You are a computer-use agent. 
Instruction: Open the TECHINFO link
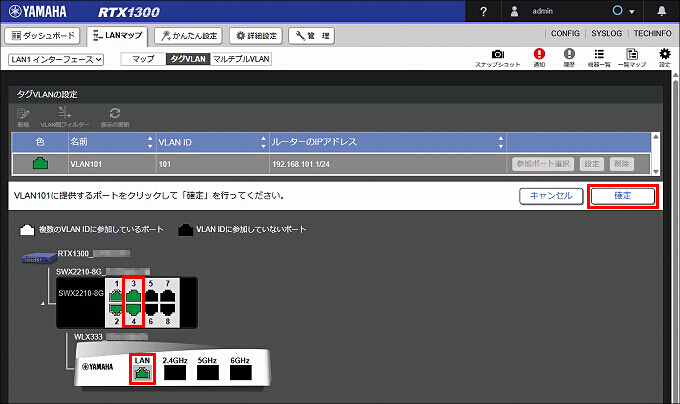(x=652, y=33)
